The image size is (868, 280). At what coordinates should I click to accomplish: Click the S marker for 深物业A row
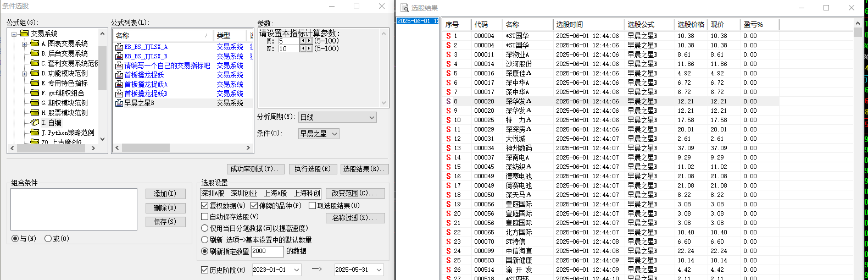click(448, 54)
